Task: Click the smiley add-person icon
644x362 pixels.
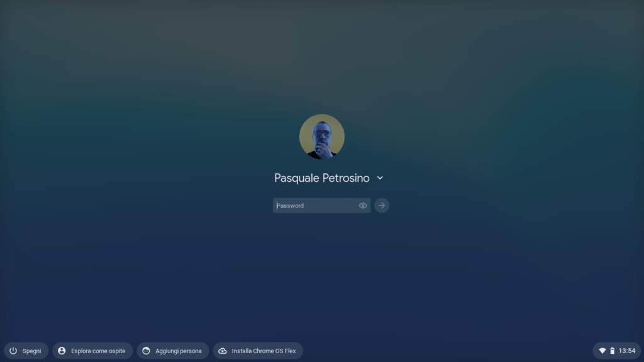Action: (x=146, y=351)
